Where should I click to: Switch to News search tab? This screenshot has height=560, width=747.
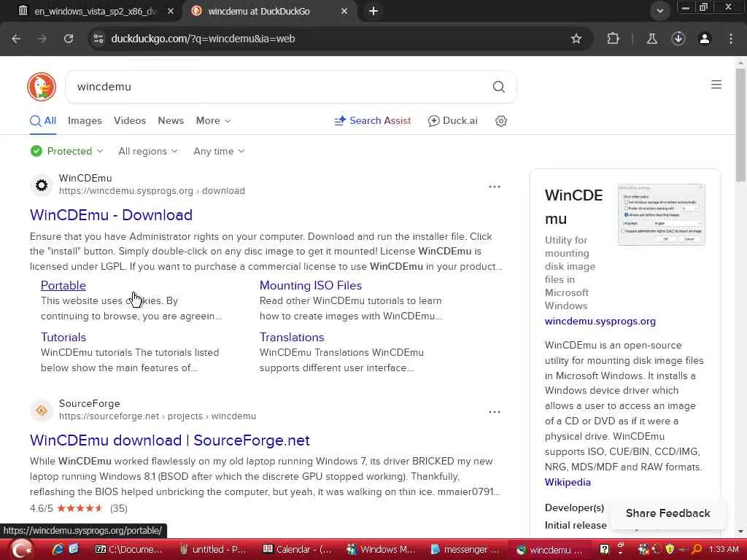[x=171, y=121]
